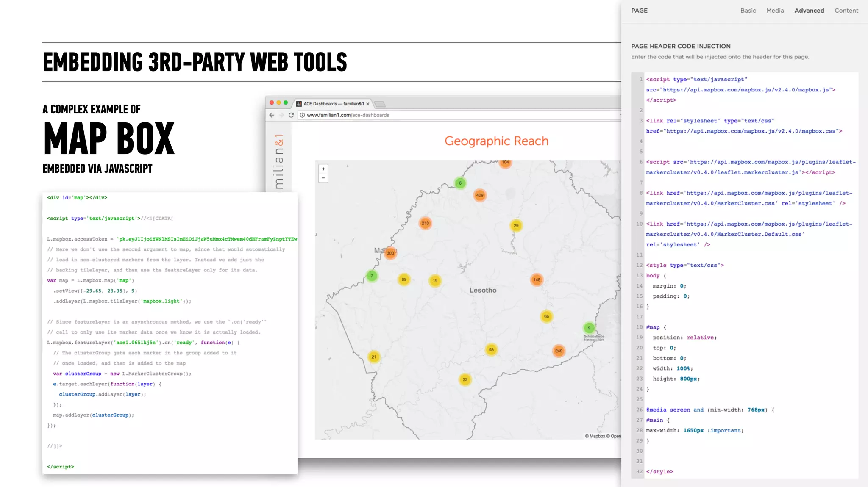The height and width of the screenshot is (487, 868).
Task: Click 'var clusterGroup = new' code line
Action: [x=122, y=374]
